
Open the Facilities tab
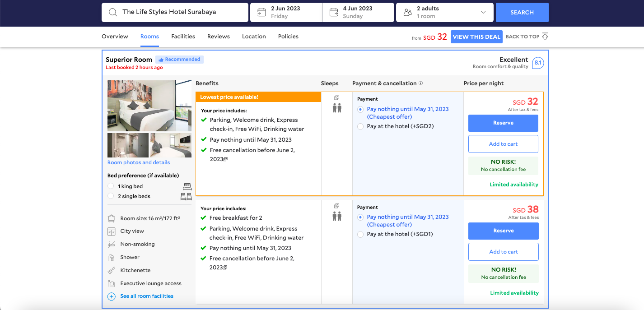(183, 37)
